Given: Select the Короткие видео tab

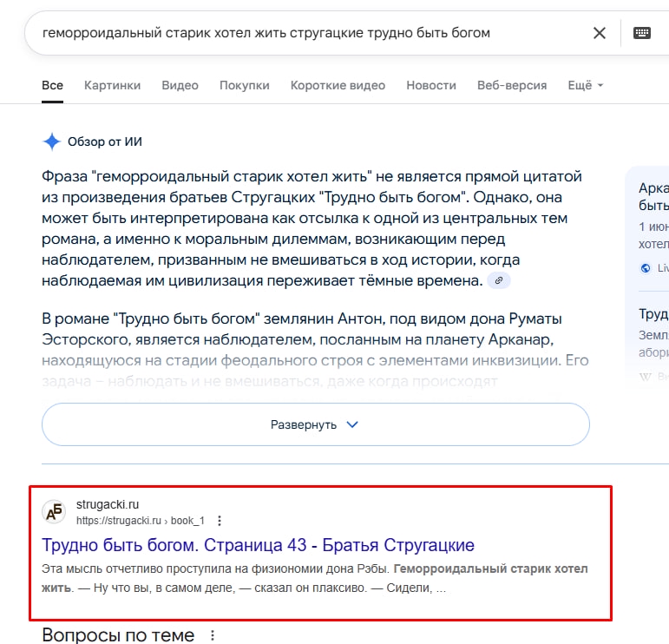Looking at the screenshot, I should tap(338, 85).
